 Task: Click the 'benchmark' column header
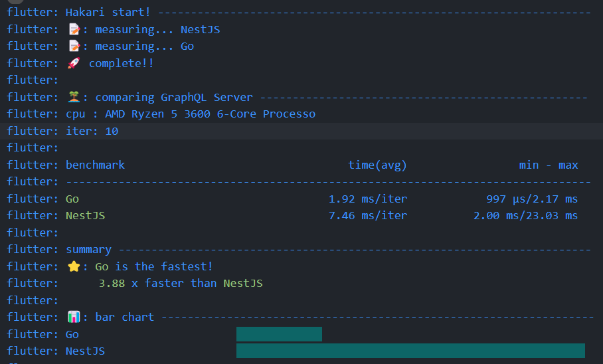click(96, 165)
